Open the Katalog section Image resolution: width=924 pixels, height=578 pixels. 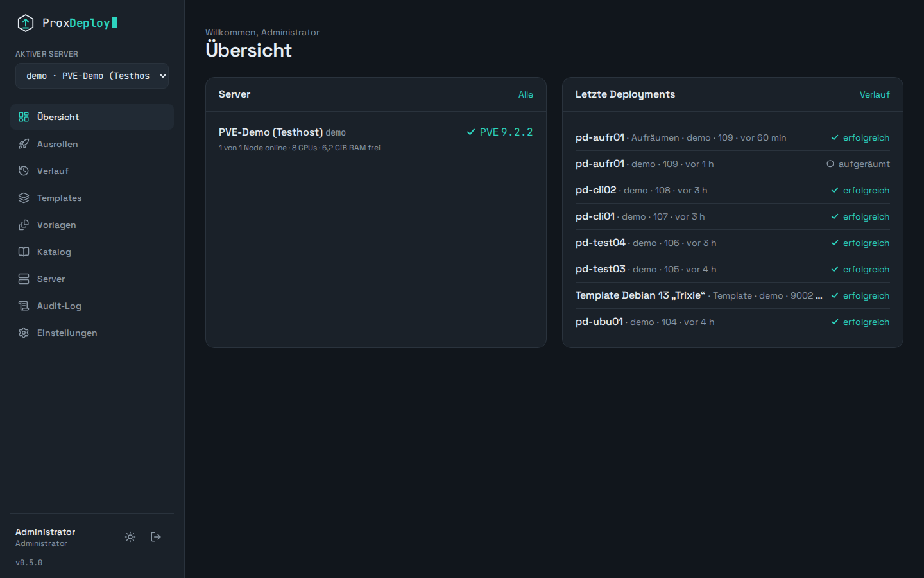(92, 252)
